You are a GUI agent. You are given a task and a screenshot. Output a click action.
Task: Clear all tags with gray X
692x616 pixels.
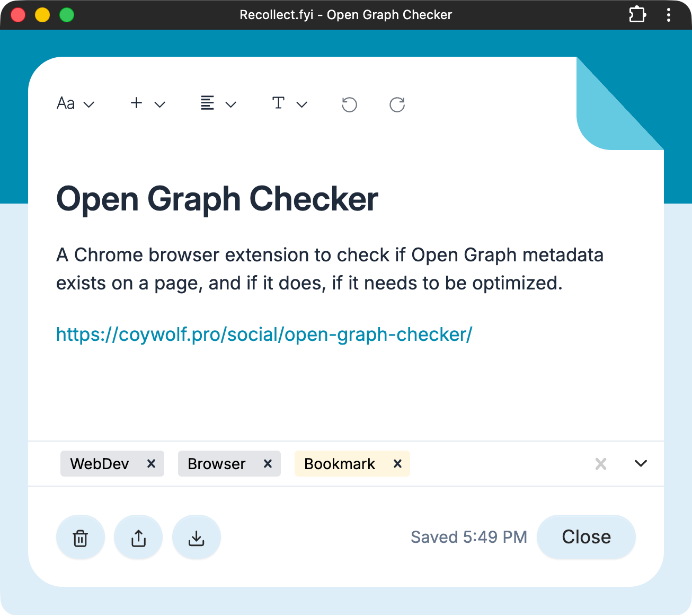(600, 464)
